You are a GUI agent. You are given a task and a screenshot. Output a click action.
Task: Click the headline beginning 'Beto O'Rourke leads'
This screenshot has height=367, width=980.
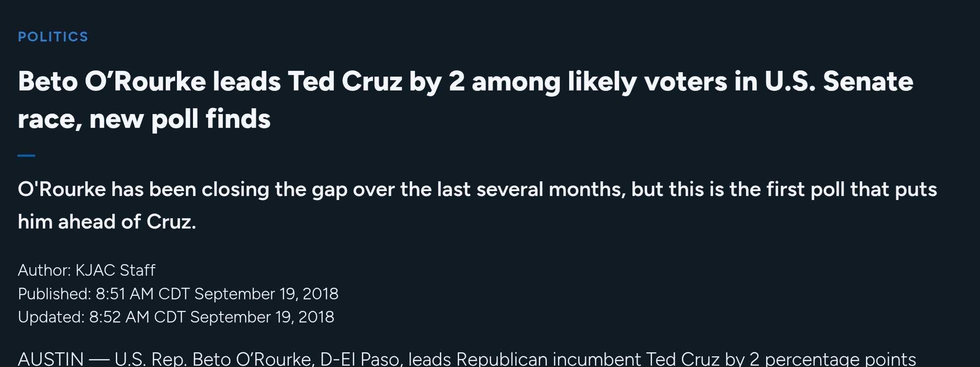click(466, 100)
